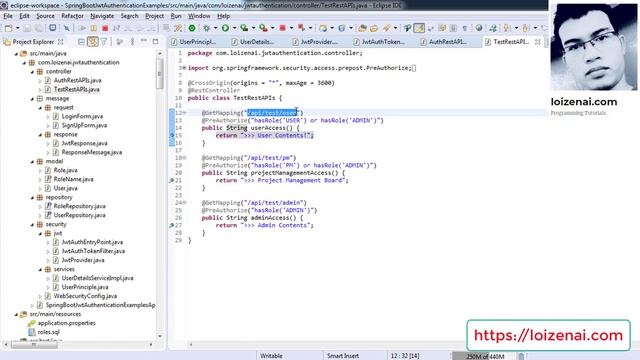Click the Debug bug icon

pos(207,28)
